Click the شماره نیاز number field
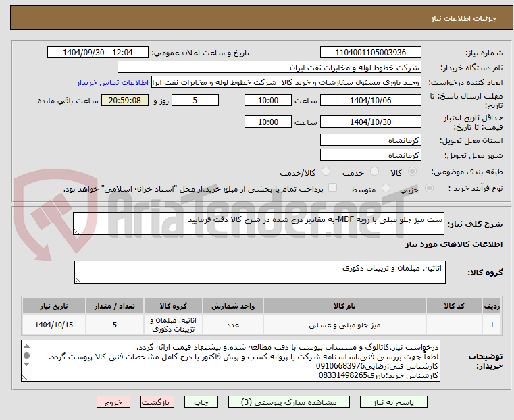The image size is (514, 420). click(370, 53)
